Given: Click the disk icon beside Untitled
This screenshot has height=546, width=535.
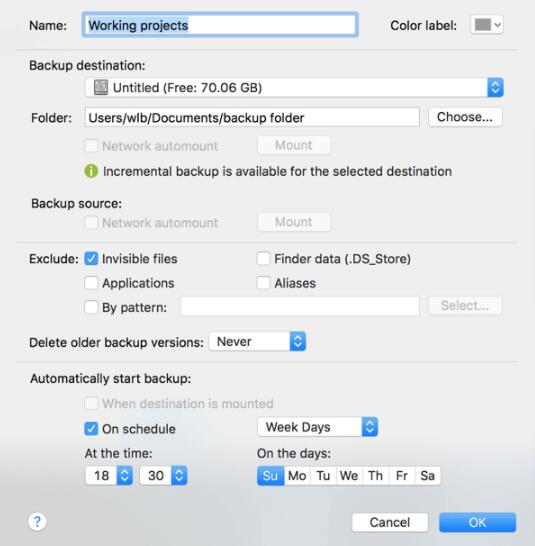Looking at the screenshot, I should 101,87.
